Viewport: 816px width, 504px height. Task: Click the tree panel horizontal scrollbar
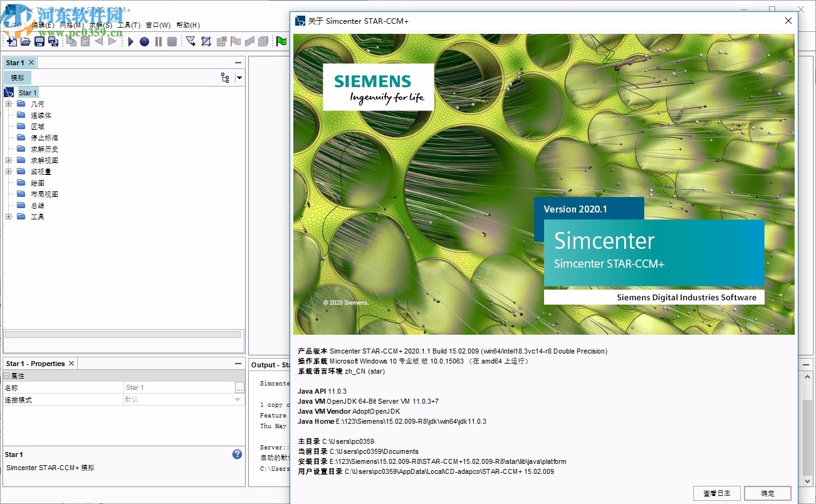123,335
